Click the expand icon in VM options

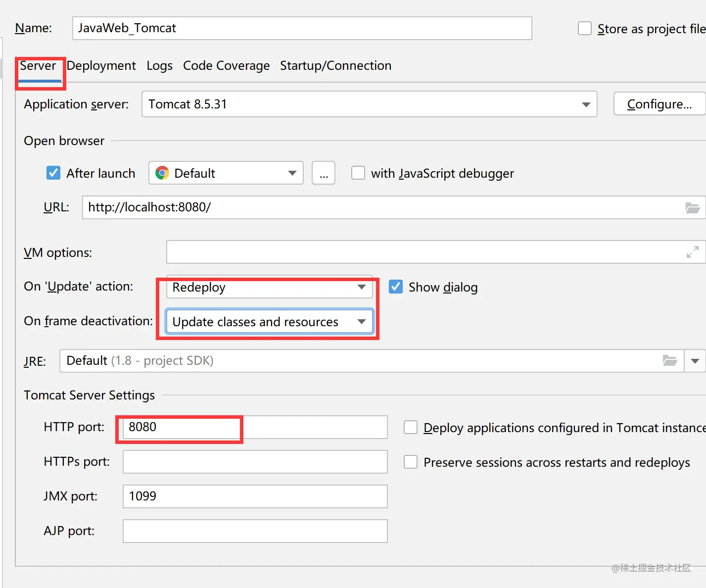[x=692, y=252]
